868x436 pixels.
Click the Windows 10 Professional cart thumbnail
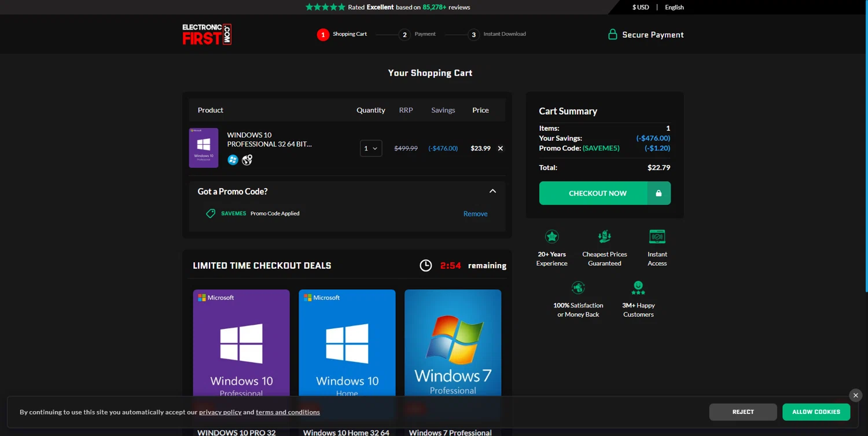[x=204, y=148]
